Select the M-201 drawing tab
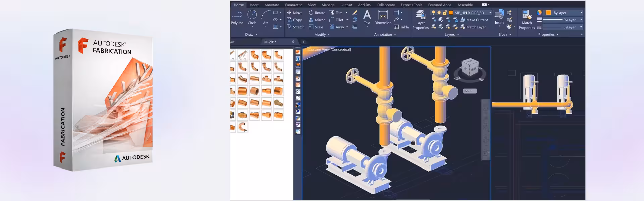This screenshot has width=644, height=201. [x=270, y=42]
